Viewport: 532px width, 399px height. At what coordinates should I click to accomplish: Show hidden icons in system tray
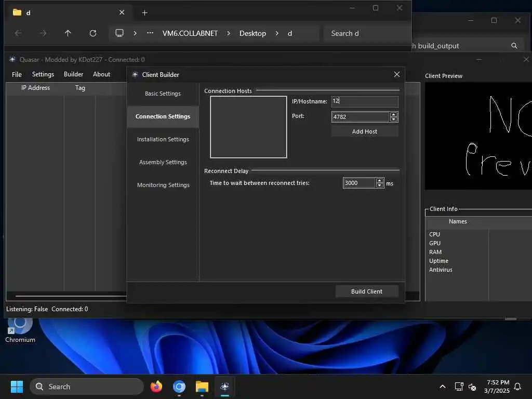443,387
